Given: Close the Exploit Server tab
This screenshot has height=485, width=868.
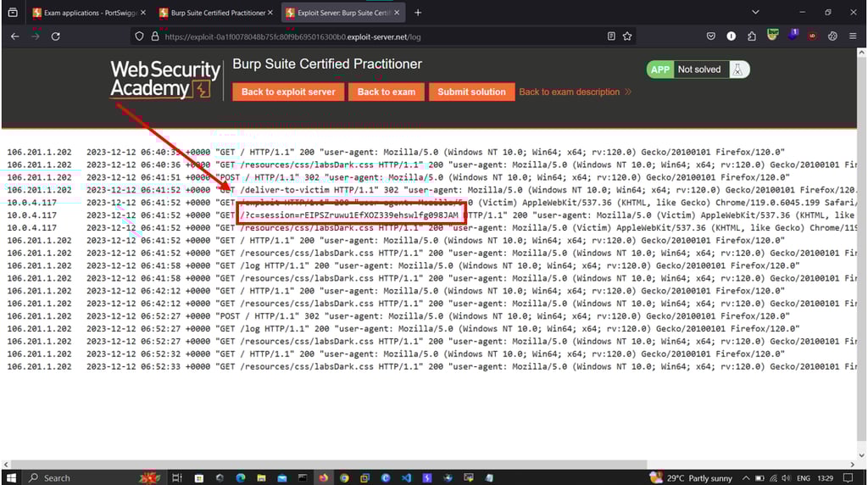Looking at the screenshot, I should pyautogui.click(x=397, y=12).
